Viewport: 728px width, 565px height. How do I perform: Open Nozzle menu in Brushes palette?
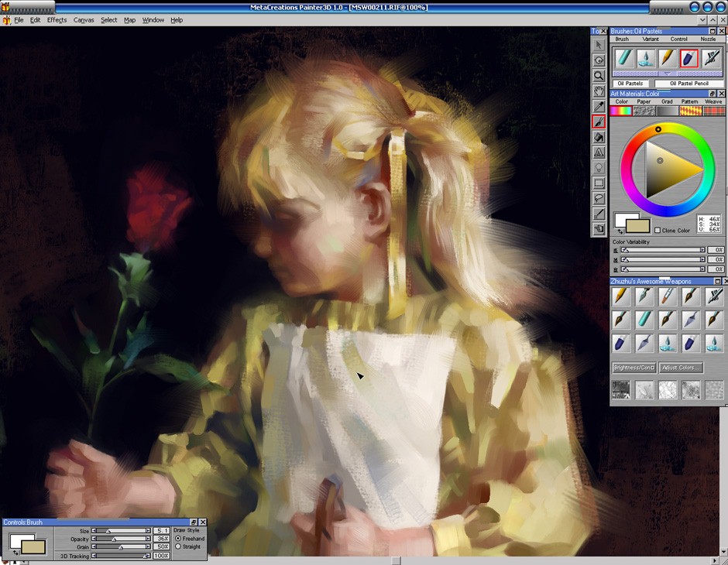[708, 39]
